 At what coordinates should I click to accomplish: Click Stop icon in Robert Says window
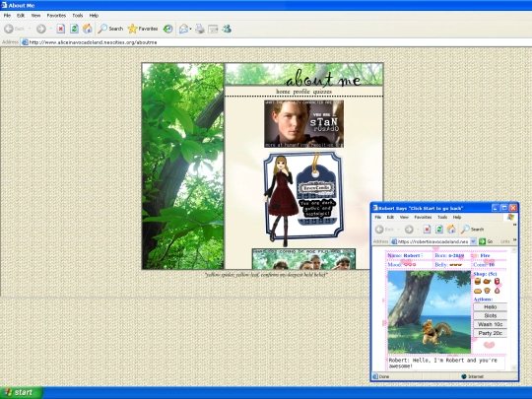click(x=427, y=230)
